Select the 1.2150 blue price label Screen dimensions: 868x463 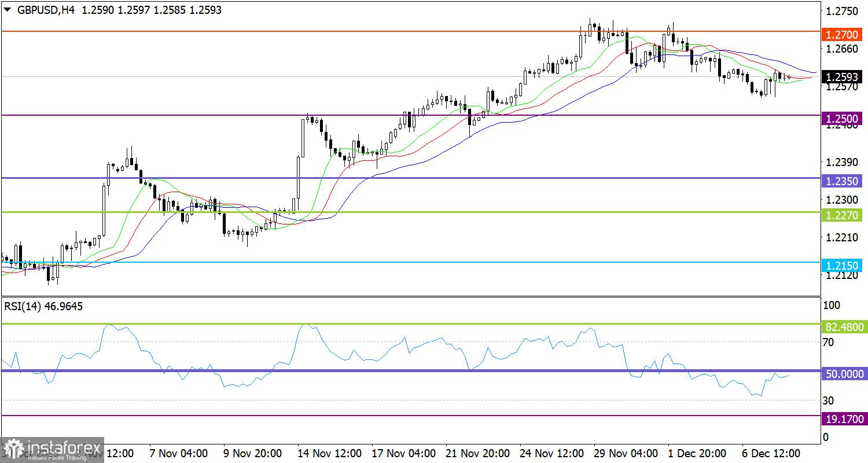coord(842,266)
